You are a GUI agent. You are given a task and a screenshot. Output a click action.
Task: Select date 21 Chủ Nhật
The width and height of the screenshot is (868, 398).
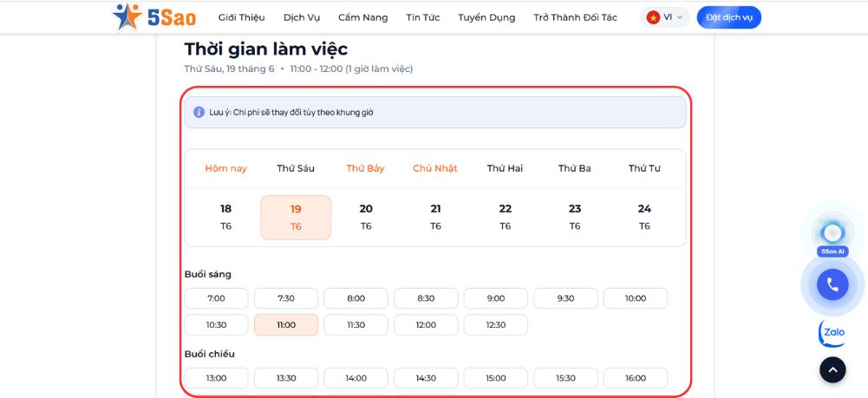click(x=435, y=217)
